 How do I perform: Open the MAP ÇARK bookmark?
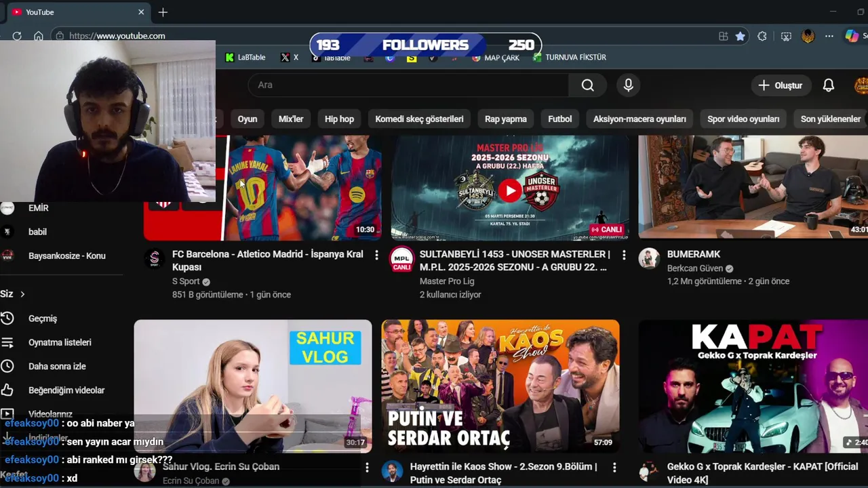496,58
